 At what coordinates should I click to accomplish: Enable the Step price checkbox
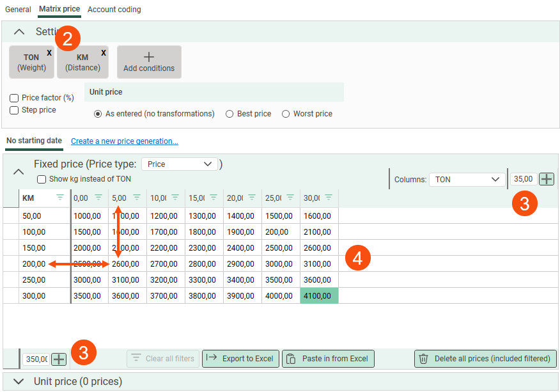(x=14, y=111)
